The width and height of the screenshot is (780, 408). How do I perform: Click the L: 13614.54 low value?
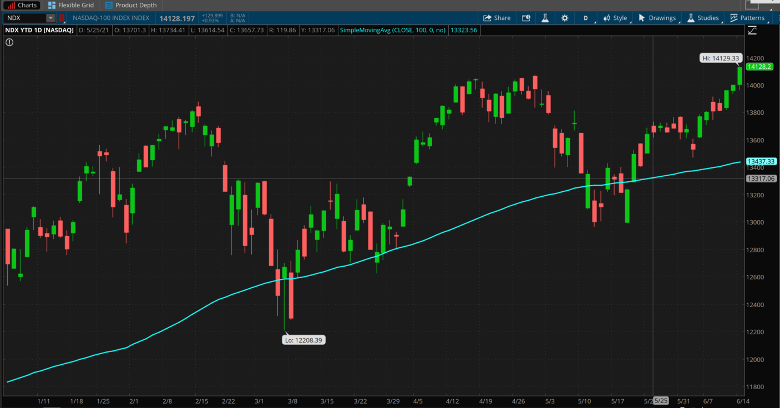coord(207,30)
